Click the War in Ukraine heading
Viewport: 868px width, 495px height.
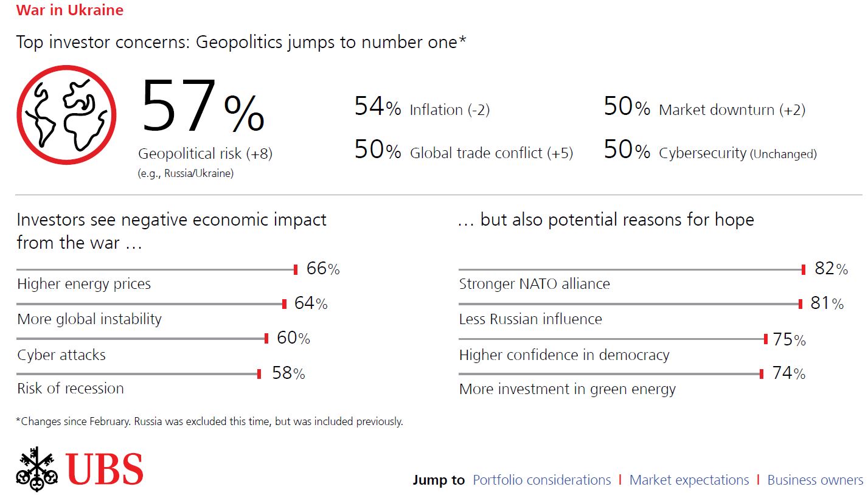point(70,10)
